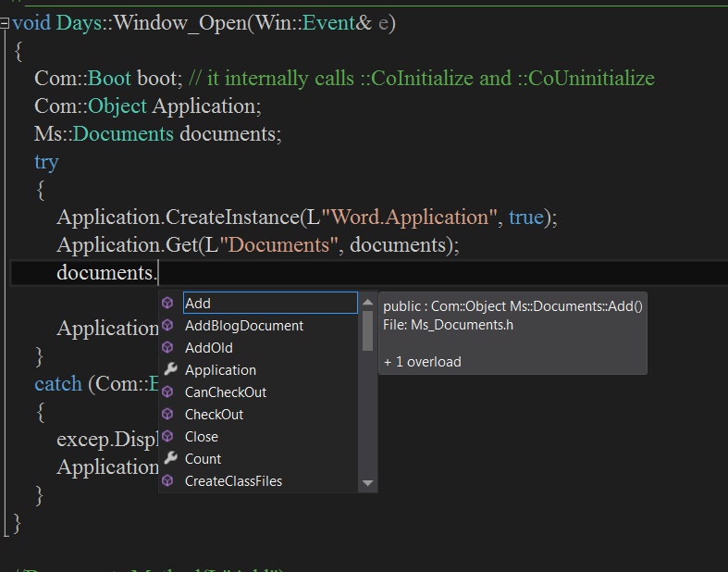Click the cube icon beside AddOld
Viewport: 728px width, 572px height.
click(x=167, y=348)
